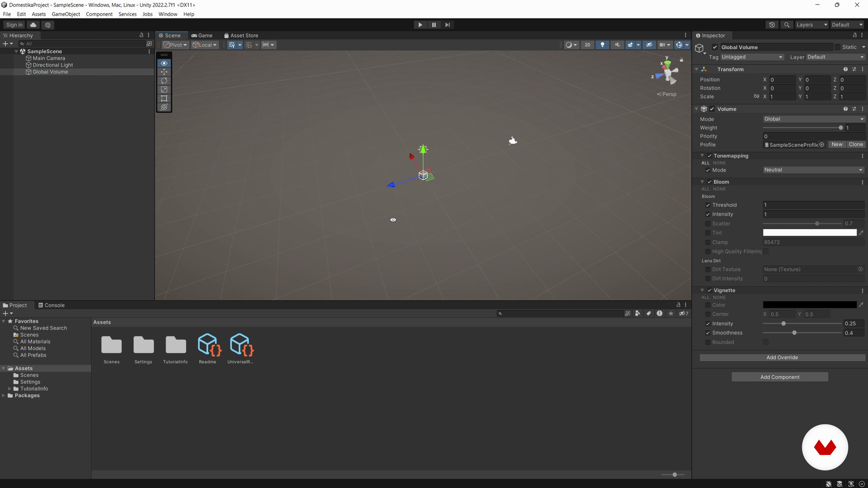Screen dimensions: 868x488
Task: Enable the Vignette Rounded override checkbox
Action: click(x=708, y=342)
